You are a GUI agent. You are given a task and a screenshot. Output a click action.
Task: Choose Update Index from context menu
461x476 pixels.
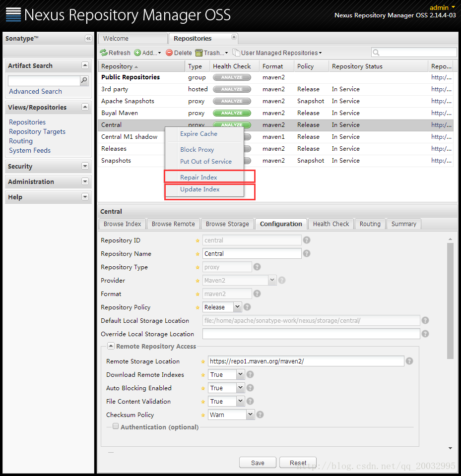coord(199,189)
